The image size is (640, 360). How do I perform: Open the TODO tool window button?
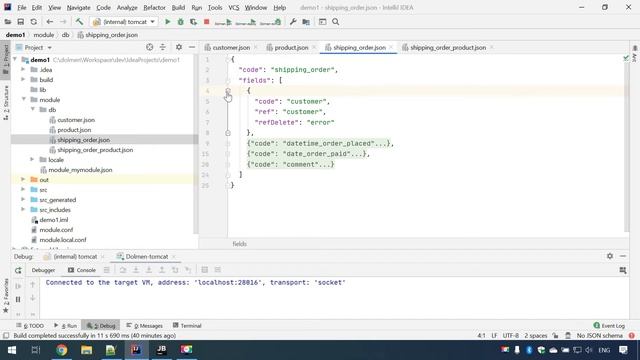tap(30, 326)
